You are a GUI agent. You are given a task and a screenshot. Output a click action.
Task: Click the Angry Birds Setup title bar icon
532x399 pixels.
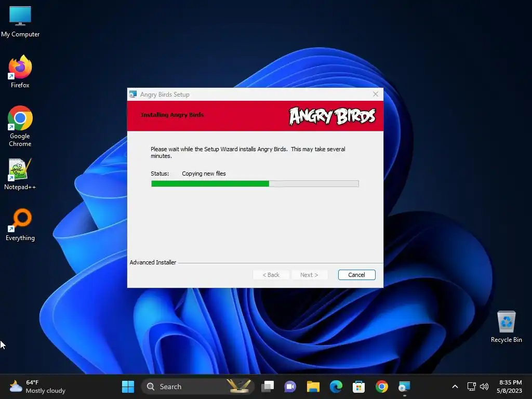[133, 95]
